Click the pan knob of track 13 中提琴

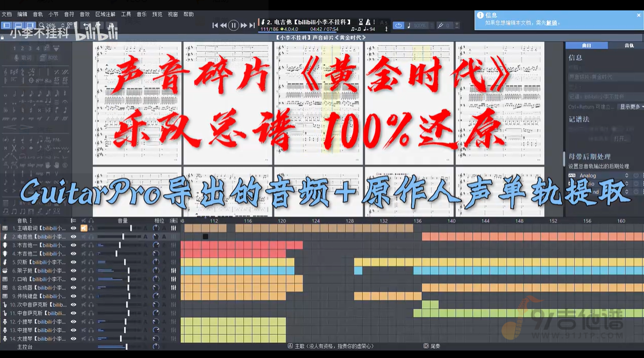[x=156, y=330]
